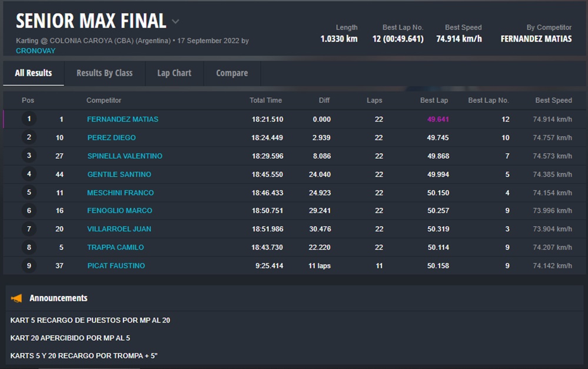Click the megaphone Announcements icon
The height and width of the screenshot is (369, 588).
pos(16,298)
